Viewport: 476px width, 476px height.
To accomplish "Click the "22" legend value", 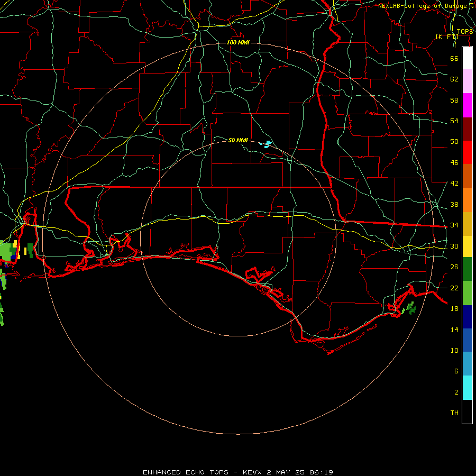I will click(454, 288).
